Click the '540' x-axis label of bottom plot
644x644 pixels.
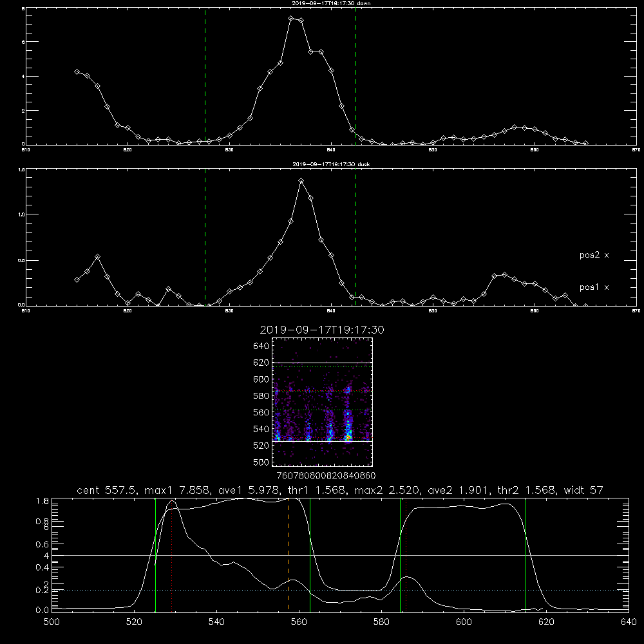point(216,622)
